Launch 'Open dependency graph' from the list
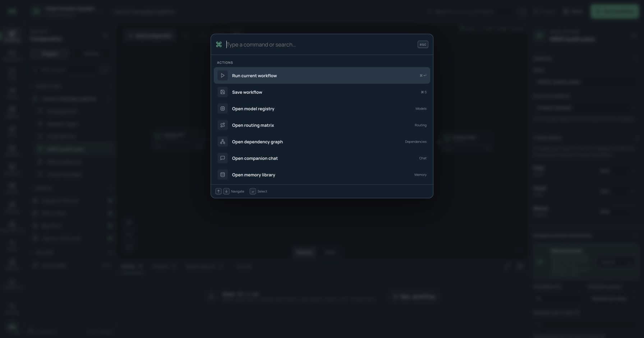Screen dimensions: 644x338 point(322,142)
